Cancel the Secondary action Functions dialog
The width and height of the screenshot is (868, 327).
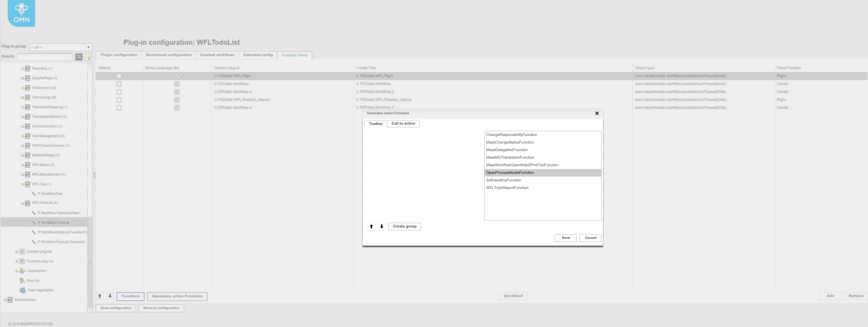coord(590,238)
